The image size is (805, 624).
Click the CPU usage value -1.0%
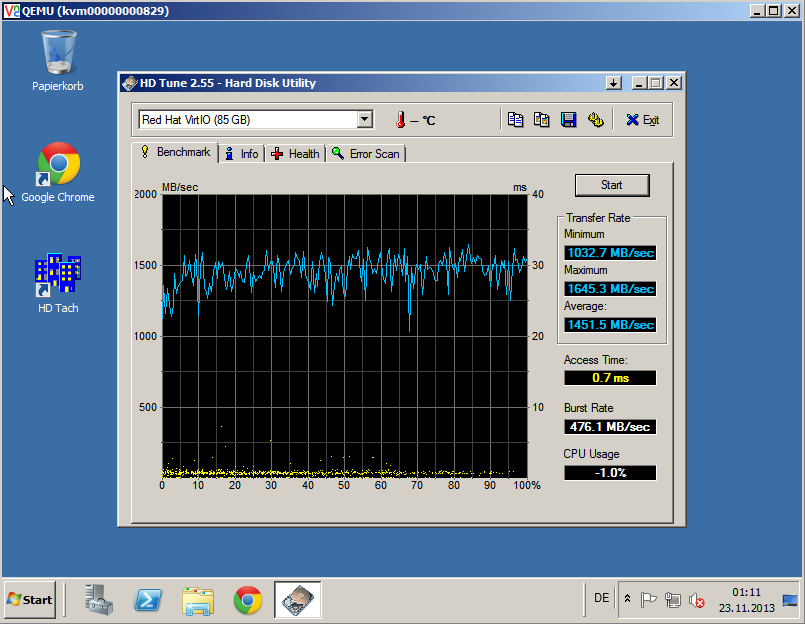pyautogui.click(x=610, y=473)
